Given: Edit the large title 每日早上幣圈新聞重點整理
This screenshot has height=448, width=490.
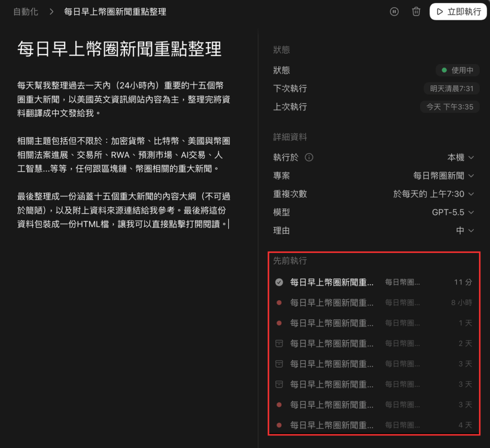Looking at the screenshot, I should (119, 49).
